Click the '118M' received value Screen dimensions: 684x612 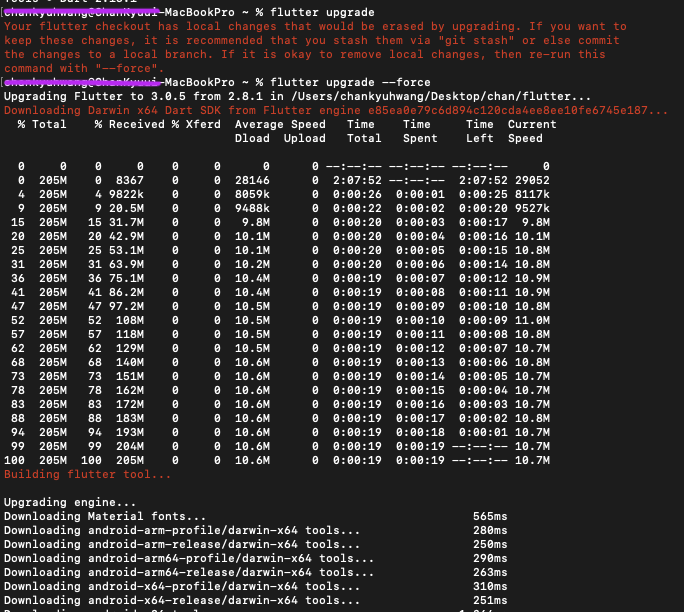click(x=130, y=334)
